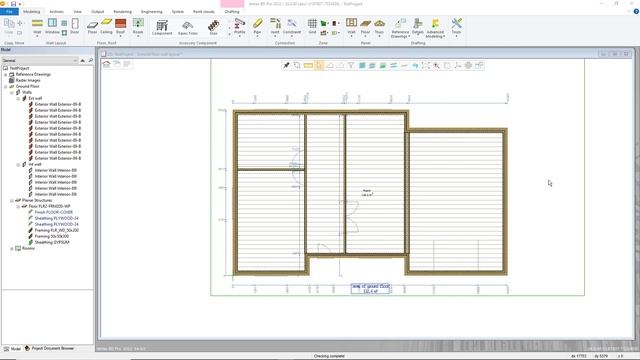Select the Eaves Trim tool
640x360 pixels.
(x=188, y=27)
